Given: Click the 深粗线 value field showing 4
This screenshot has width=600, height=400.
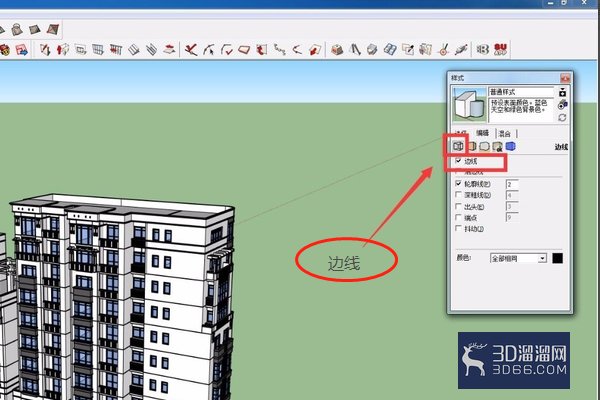Looking at the screenshot, I should point(512,196).
